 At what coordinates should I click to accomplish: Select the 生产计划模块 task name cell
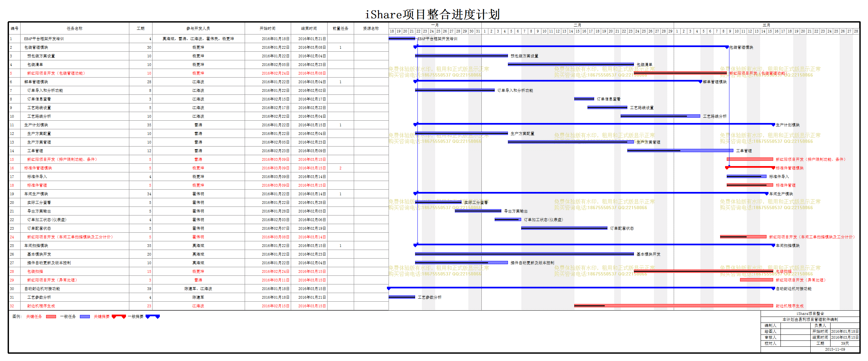pyautogui.click(x=75, y=125)
